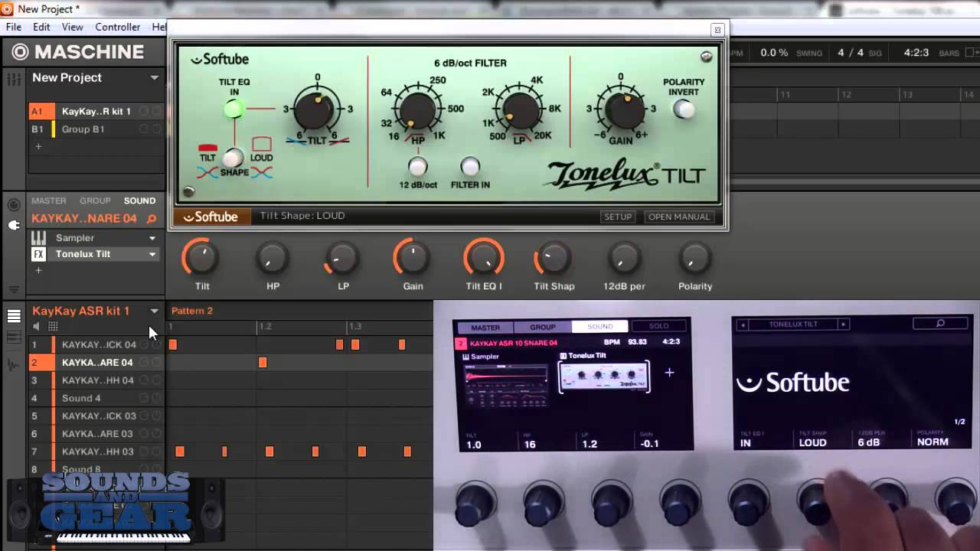Click the GAIN knob in the Tonelux plug-in
Screen dimensions: 980x551
coord(624,109)
